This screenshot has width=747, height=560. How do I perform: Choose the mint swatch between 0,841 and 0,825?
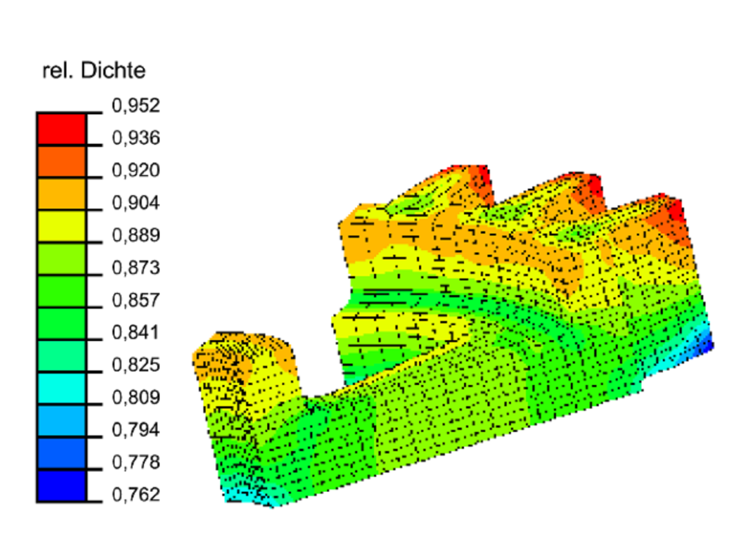[62, 356]
